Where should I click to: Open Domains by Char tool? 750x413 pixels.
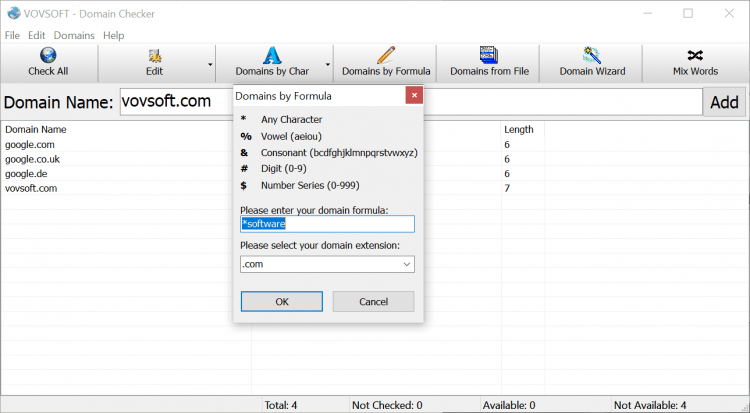tap(272, 56)
